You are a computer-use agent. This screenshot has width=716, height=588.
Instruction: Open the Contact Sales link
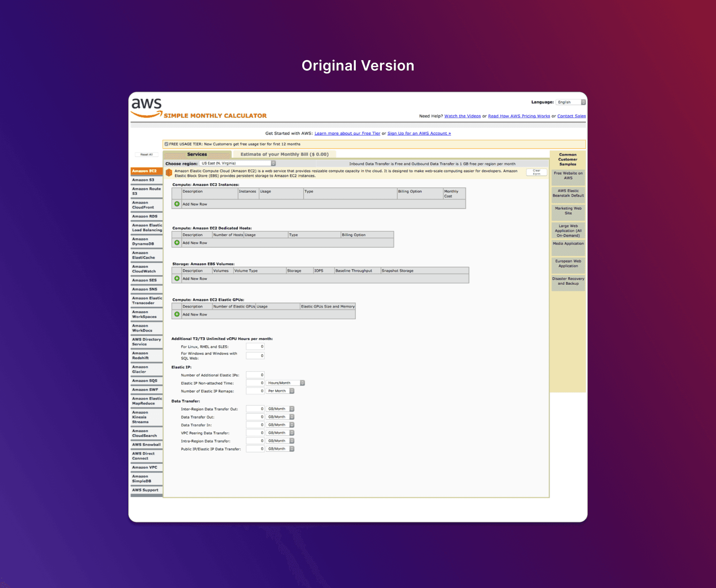(571, 116)
